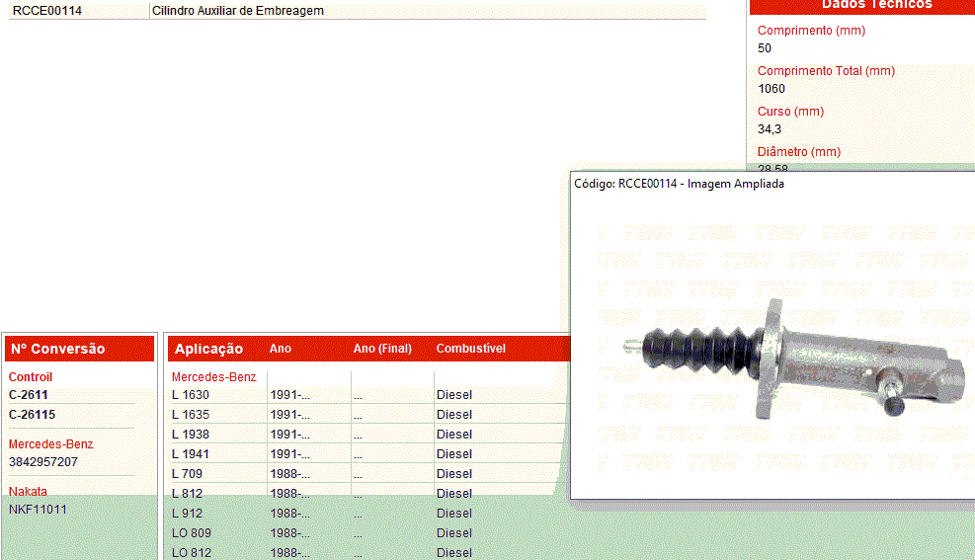Select Mercedes-Benz part number 3842957207

43,462
